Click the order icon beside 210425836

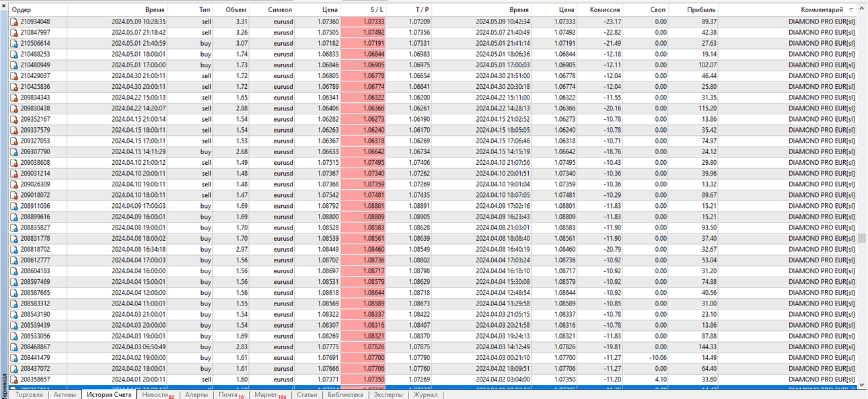[14, 87]
